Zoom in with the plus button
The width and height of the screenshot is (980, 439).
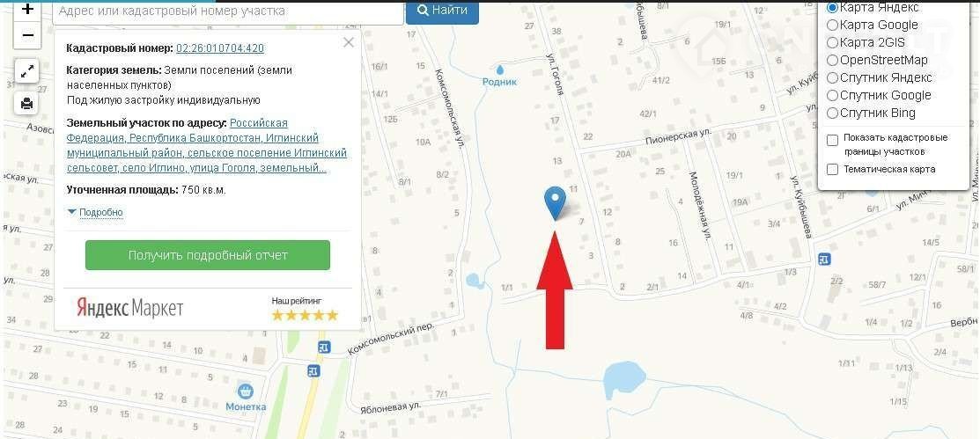(x=27, y=10)
